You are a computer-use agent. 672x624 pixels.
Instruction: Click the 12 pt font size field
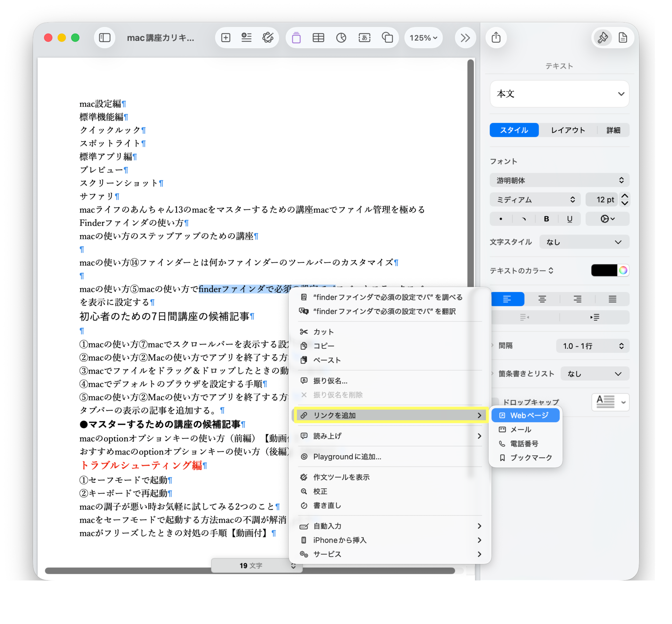point(602,200)
